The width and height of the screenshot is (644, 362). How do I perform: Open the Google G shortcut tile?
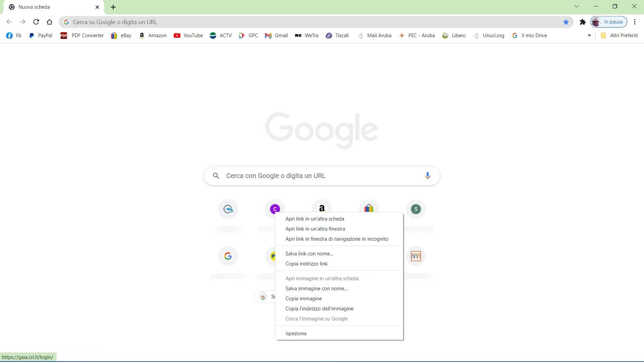coord(228,256)
